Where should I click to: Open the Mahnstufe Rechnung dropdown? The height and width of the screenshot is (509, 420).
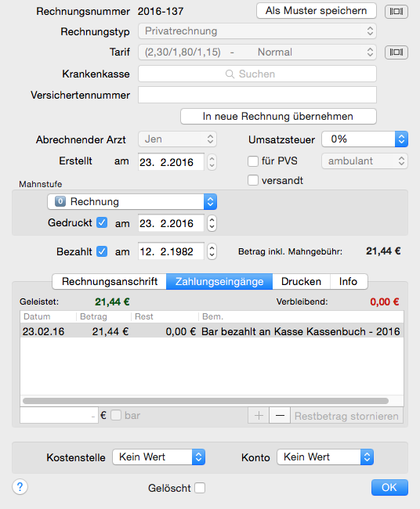tap(132, 201)
